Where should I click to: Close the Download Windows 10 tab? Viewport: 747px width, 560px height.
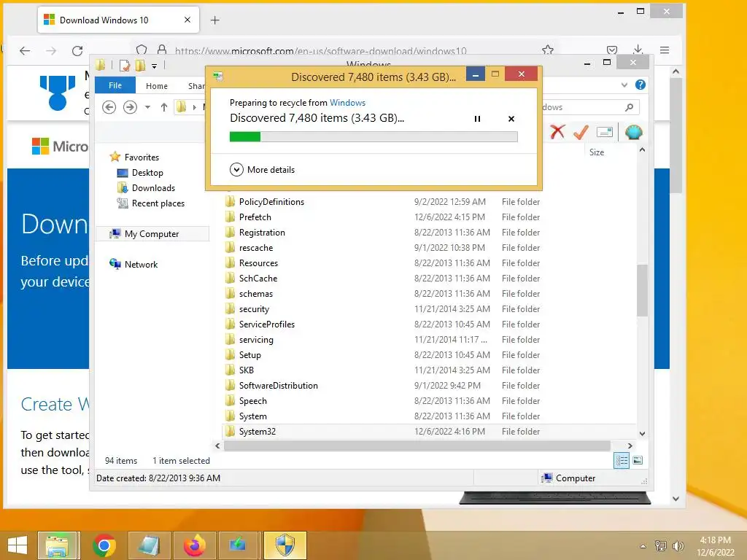[x=187, y=20]
